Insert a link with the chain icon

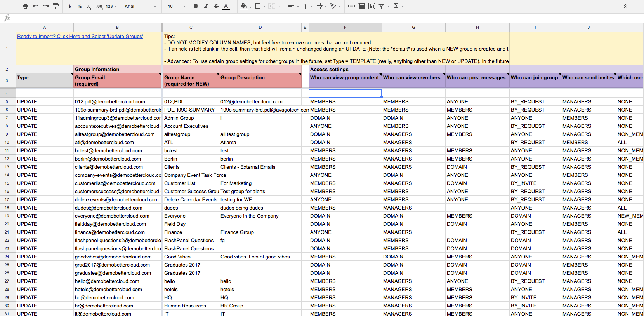coord(351,6)
